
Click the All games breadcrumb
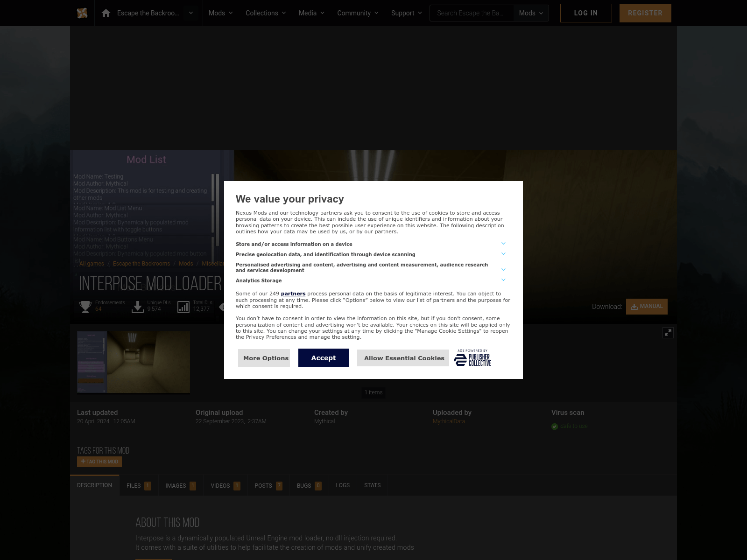click(92, 264)
